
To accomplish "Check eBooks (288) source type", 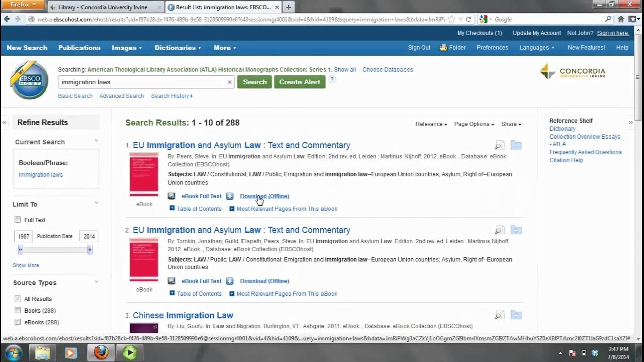I will [18, 322].
